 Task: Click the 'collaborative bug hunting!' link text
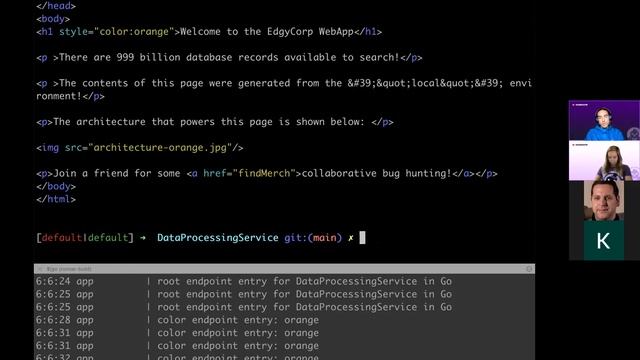[x=376, y=173]
